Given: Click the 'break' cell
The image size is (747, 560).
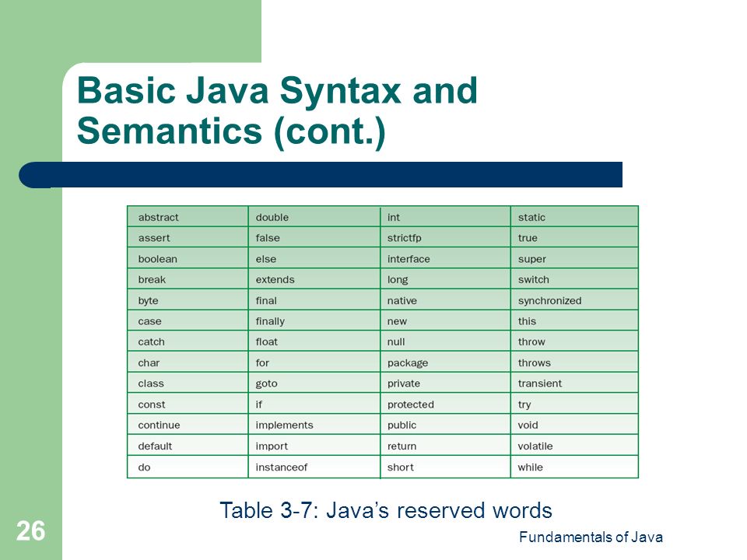Looking at the screenshot, I should pos(188,279).
